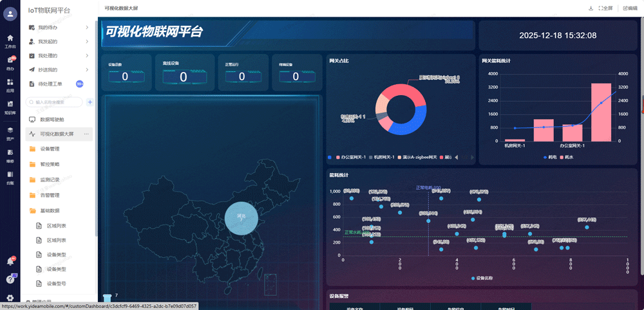Click the plus icon beside search box

(90, 102)
